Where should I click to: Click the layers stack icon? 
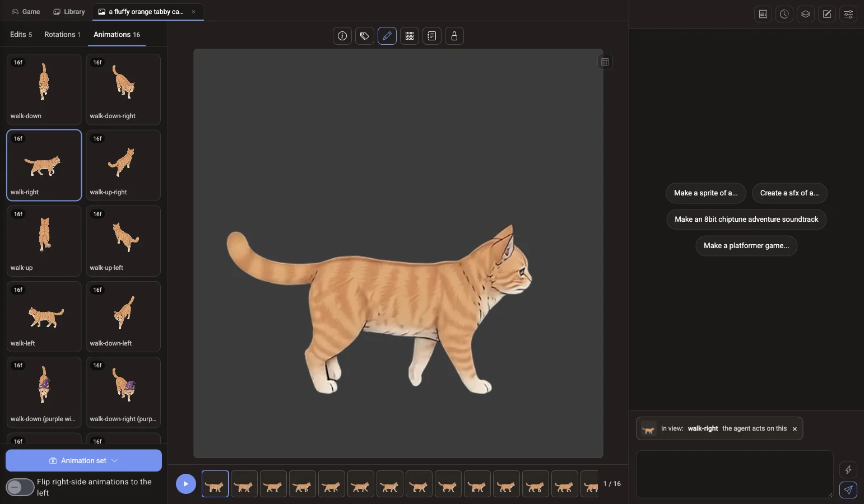click(806, 14)
